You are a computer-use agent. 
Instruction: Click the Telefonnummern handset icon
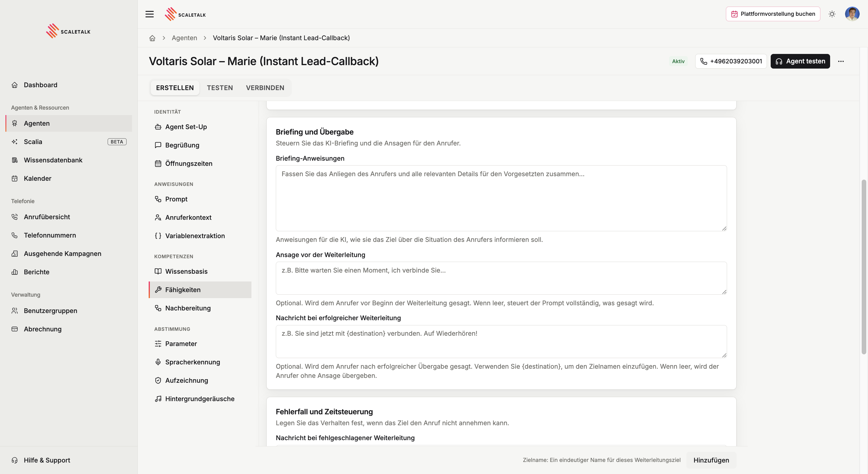14,235
